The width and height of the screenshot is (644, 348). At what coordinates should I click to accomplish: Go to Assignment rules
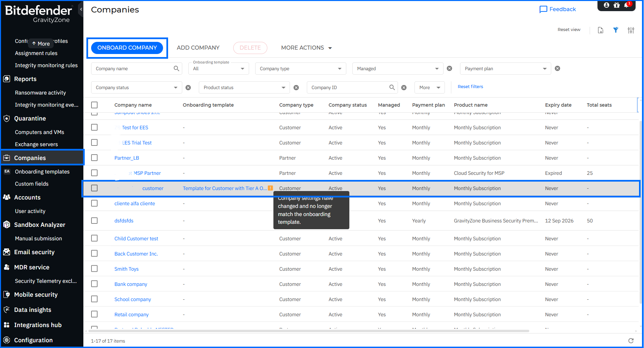click(36, 53)
